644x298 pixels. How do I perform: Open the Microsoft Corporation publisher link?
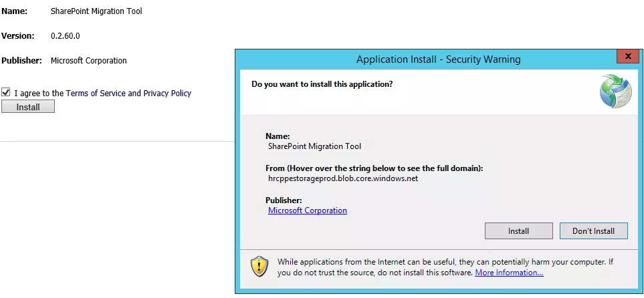(307, 210)
